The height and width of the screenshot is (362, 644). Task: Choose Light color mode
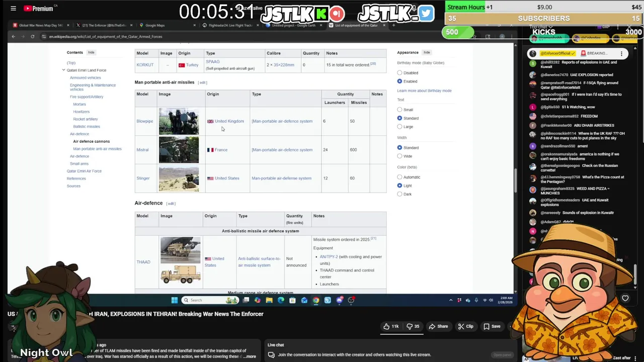[399, 186]
